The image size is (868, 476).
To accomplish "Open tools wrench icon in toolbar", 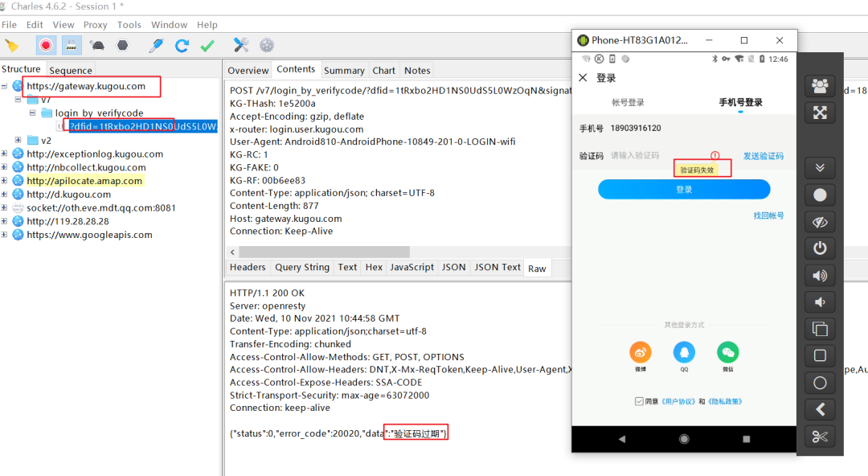I will pos(241,46).
